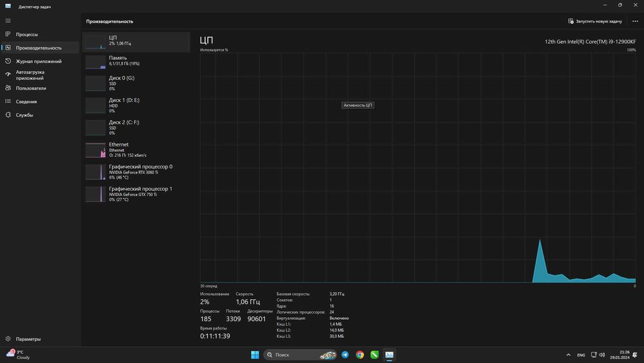This screenshot has height=363, width=644.
Task: Click the 12th Gen Intel Core i9-12900KF label
Action: [x=590, y=41]
